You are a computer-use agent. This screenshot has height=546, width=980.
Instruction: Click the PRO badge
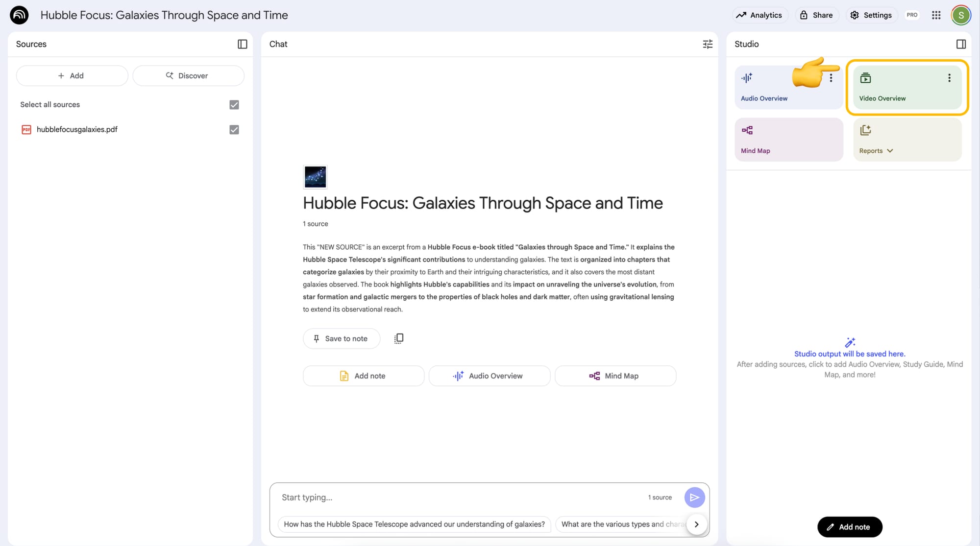click(912, 15)
